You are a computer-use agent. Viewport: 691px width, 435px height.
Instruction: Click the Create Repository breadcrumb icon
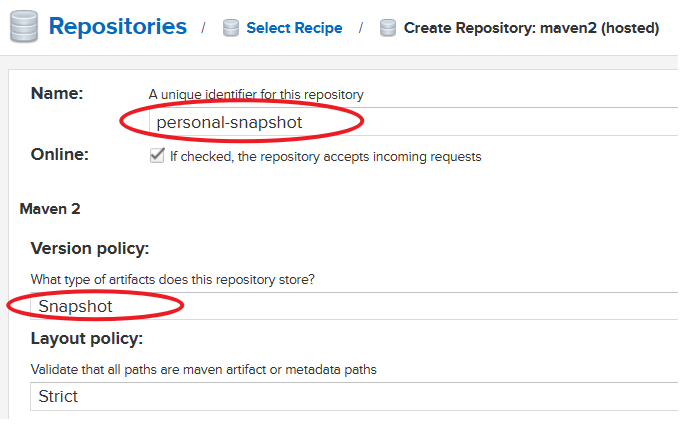point(388,28)
